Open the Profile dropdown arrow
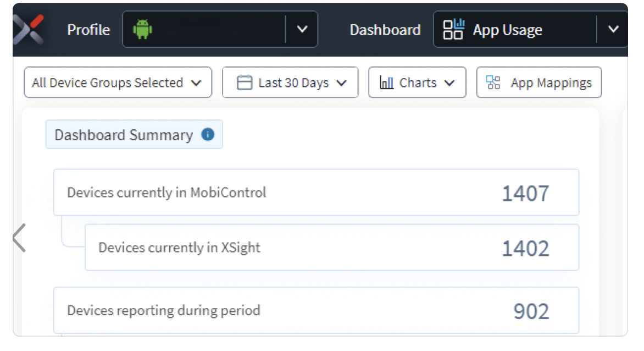 point(302,30)
